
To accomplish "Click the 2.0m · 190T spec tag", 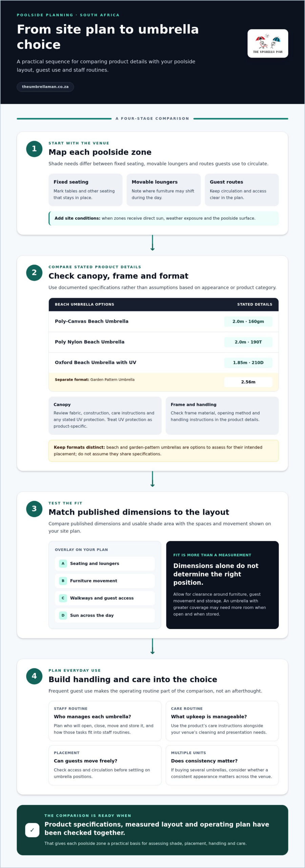I will pyautogui.click(x=248, y=342).
